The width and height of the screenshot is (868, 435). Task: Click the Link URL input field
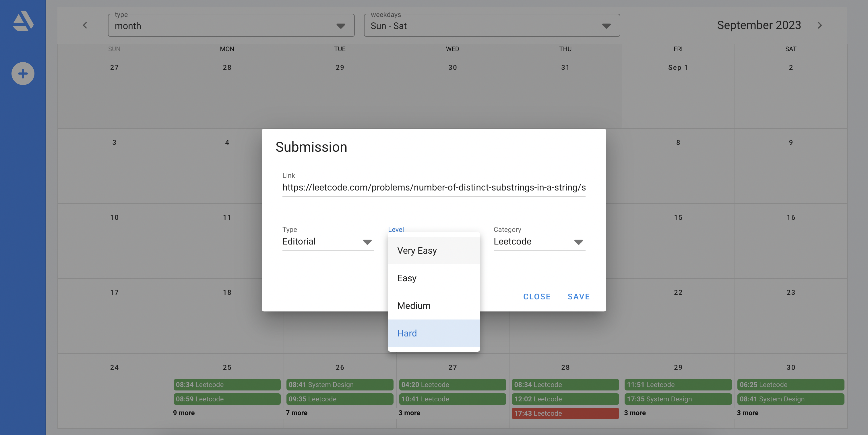(433, 188)
